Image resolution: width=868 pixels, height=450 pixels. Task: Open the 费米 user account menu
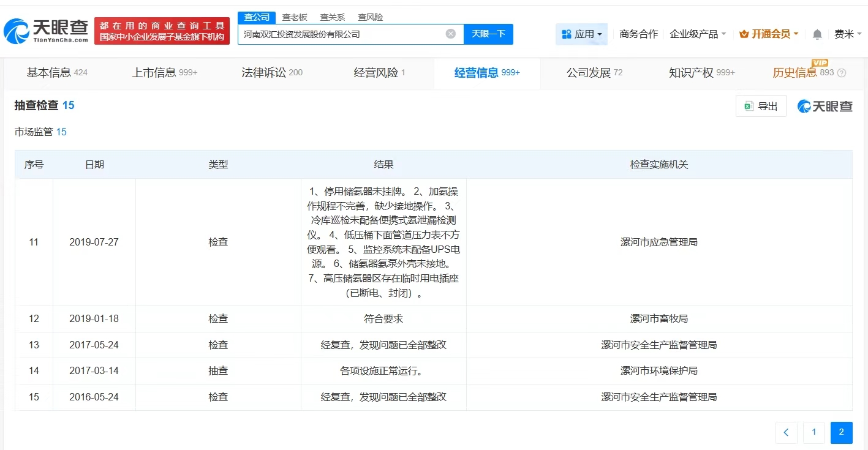pos(848,34)
